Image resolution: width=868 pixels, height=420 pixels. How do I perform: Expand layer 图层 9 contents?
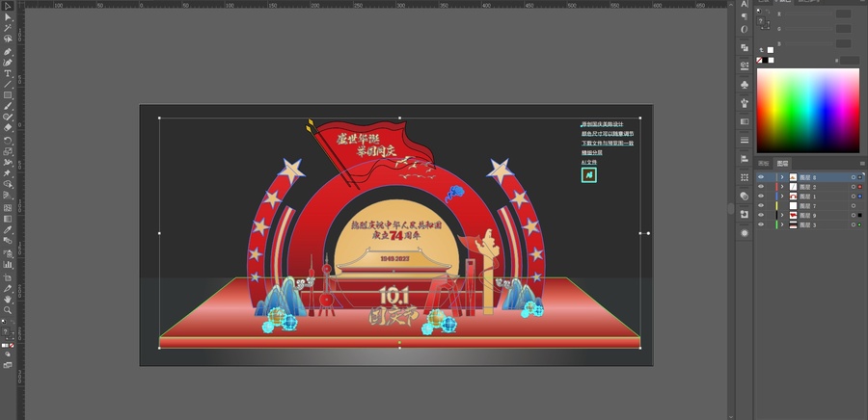(x=782, y=215)
